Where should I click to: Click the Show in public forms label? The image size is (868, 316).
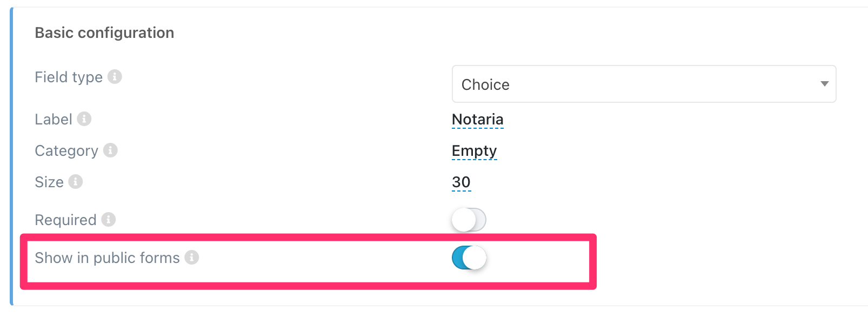[107, 258]
